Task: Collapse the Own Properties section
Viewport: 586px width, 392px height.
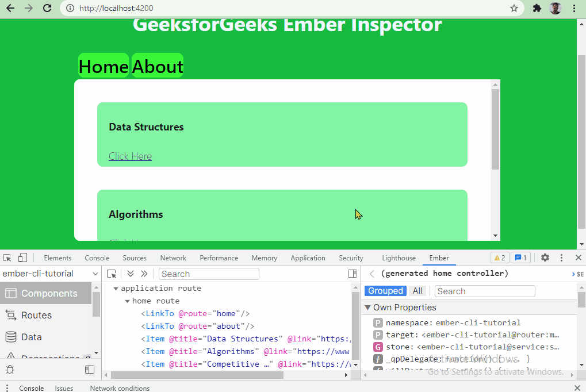Action: pos(367,308)
